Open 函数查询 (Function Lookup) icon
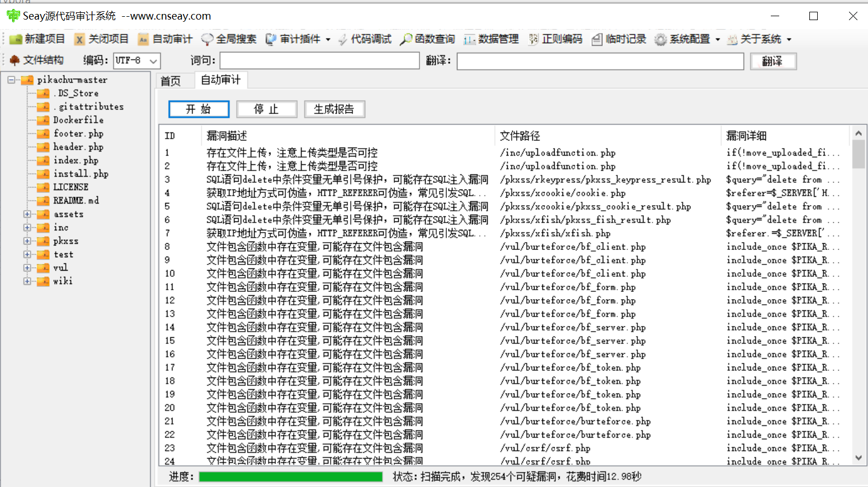This screenshot has width=868, height=487. pyautogui.click(x=406, y=39)
